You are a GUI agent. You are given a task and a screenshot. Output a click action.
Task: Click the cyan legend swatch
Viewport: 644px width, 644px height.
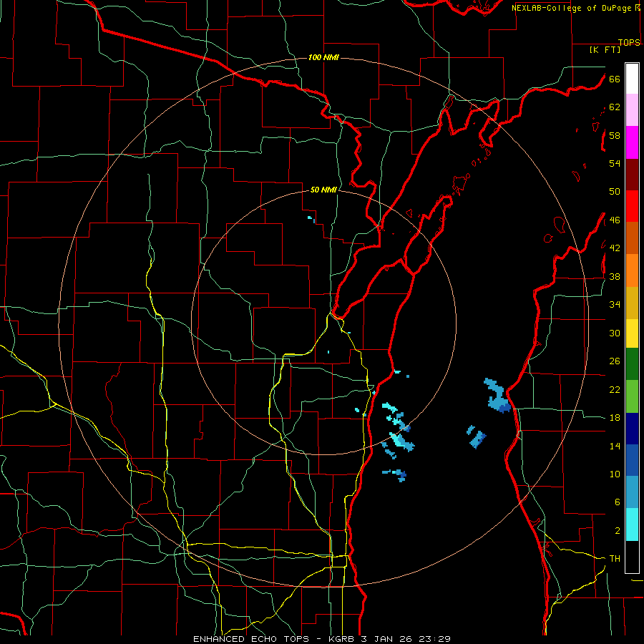(632, 525)
